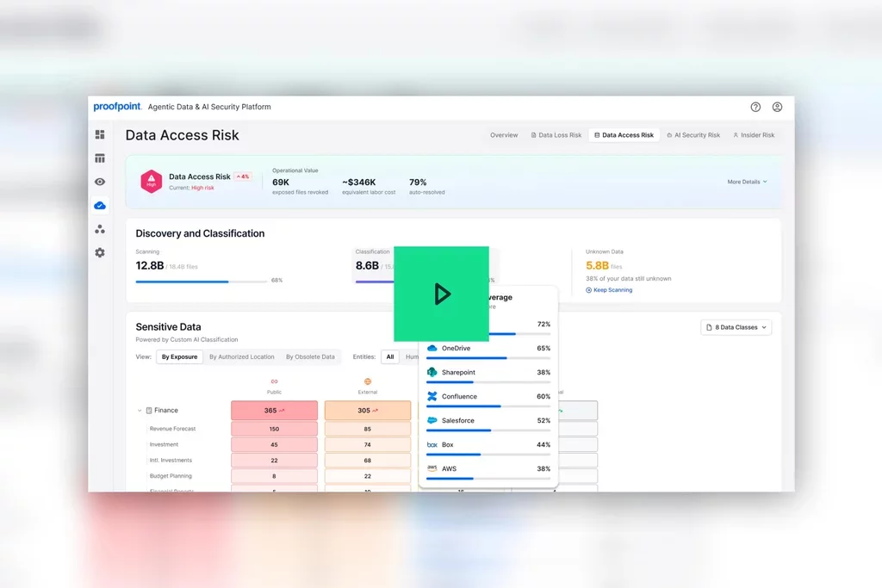The width and height of the screenshot is (882, 588).
Task: Select the Intl. Investments row label
Action: click(171, 461)
